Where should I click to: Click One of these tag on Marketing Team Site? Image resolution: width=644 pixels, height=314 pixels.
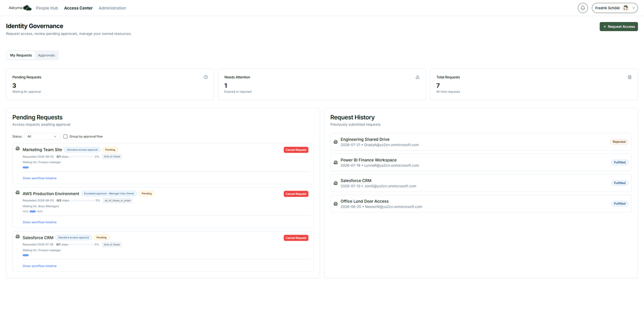(112, 157)
